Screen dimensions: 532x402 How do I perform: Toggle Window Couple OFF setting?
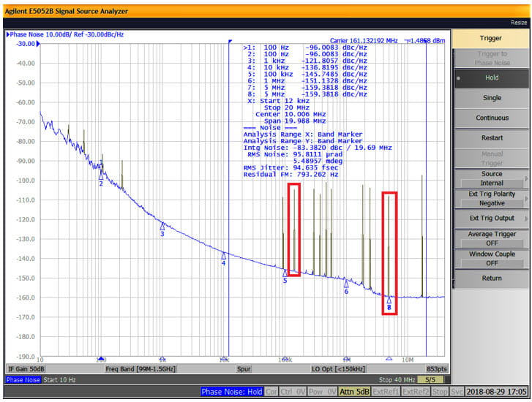(492, 258)
